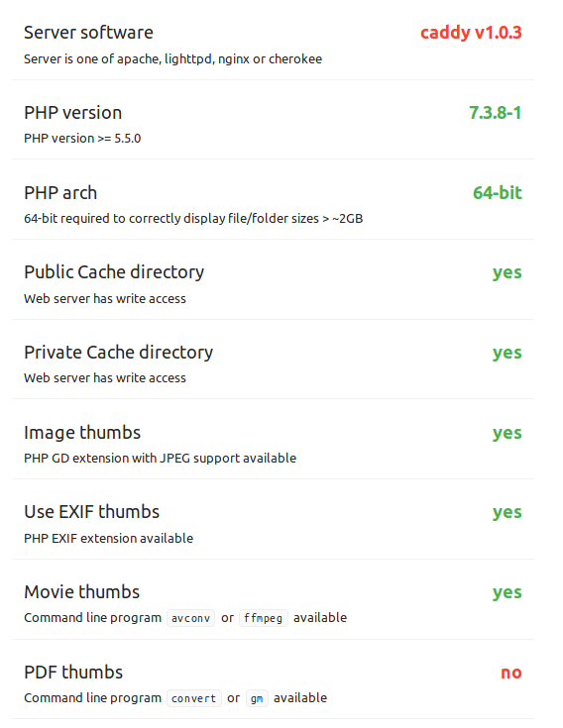Click the 'Movie thumbs' heading
The image size is (563, 728).
click(x=81, y=592)
